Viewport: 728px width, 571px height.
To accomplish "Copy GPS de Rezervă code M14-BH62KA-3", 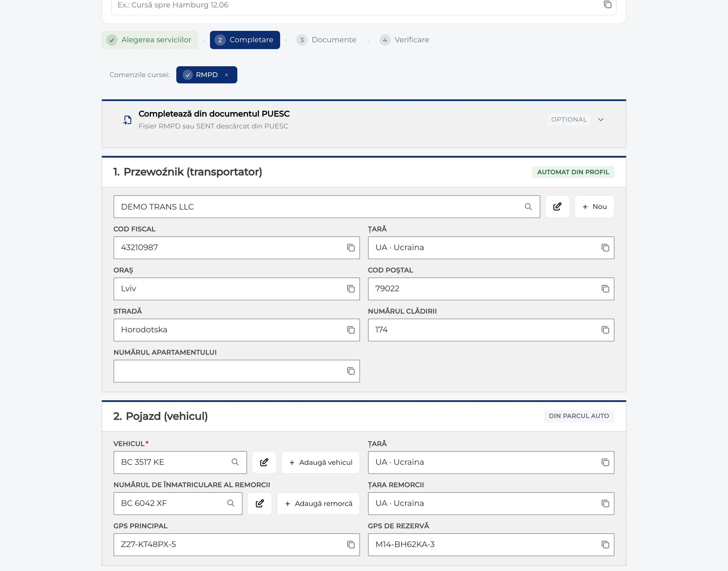I will click(x=605, y=544).
